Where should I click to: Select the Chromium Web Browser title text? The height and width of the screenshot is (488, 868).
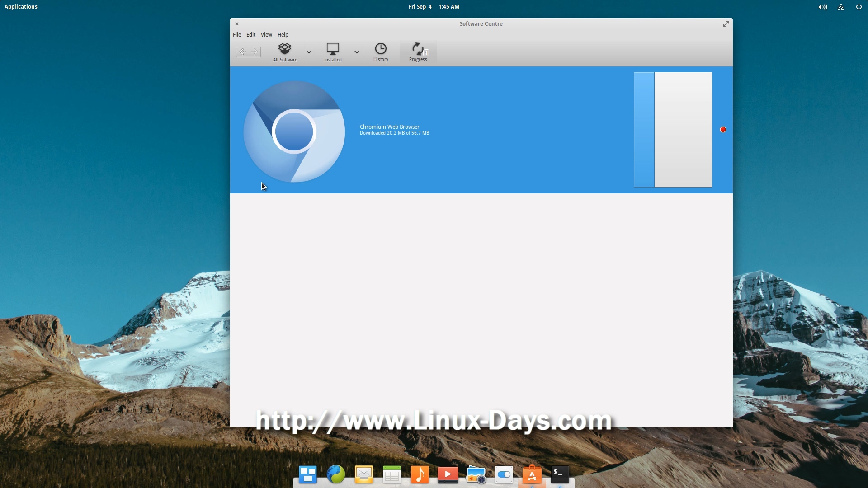point(390,127)
